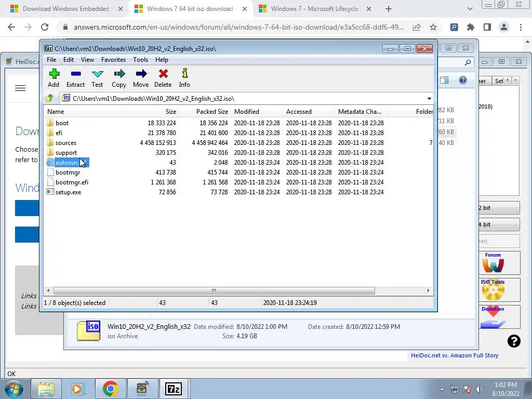Click the Info toolbar icon
532x399 pixels.
(x=184, y=73)
